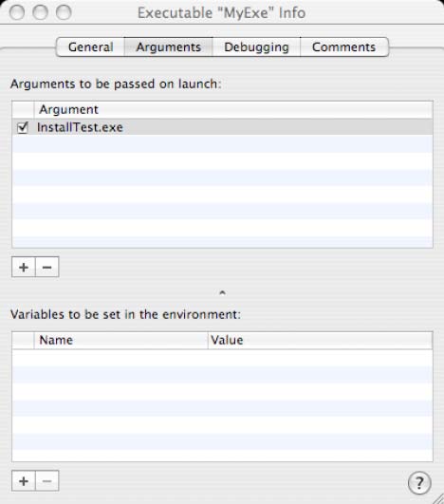Remove the selected argument with minus button
The image size is (444, 504).
(x=47, y=267)
